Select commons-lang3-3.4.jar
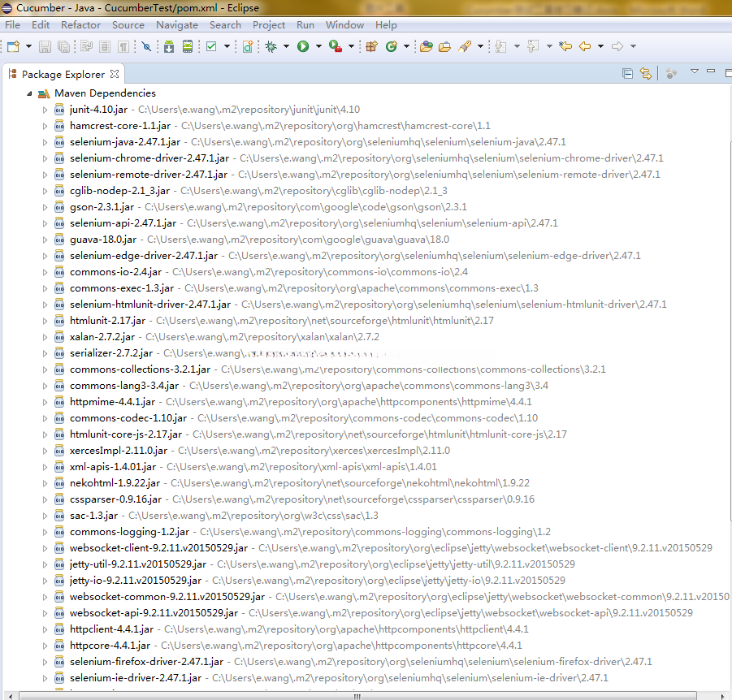This screenshot has width=732, height=700. point(124,386)
